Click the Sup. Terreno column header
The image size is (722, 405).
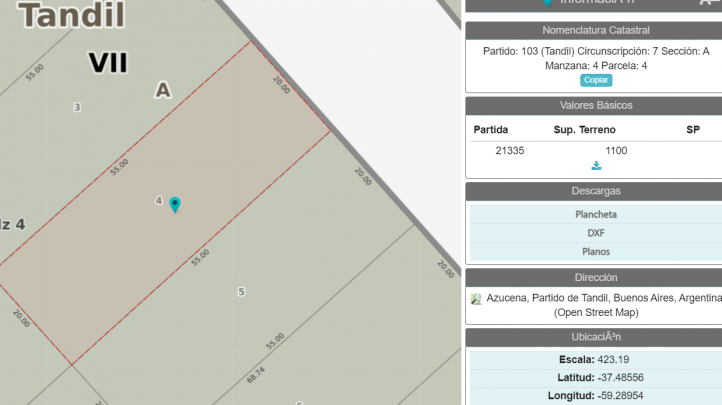point(584,130)
